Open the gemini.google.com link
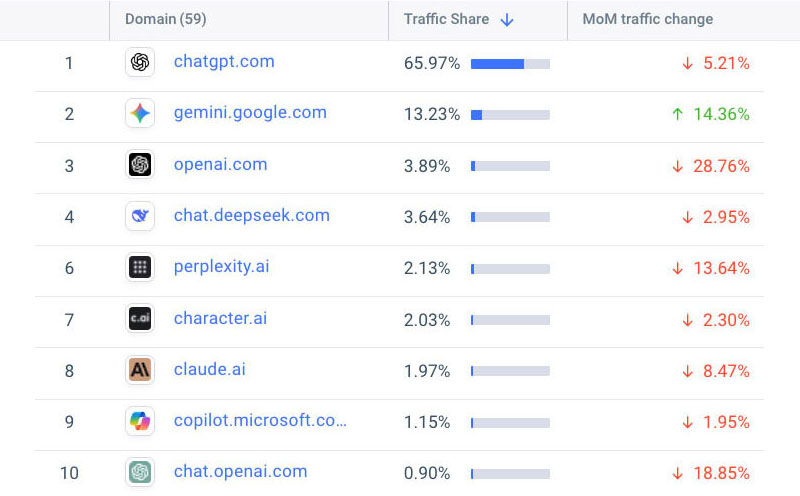The width and height of the screenshot is (800, 496). point(250,113)
